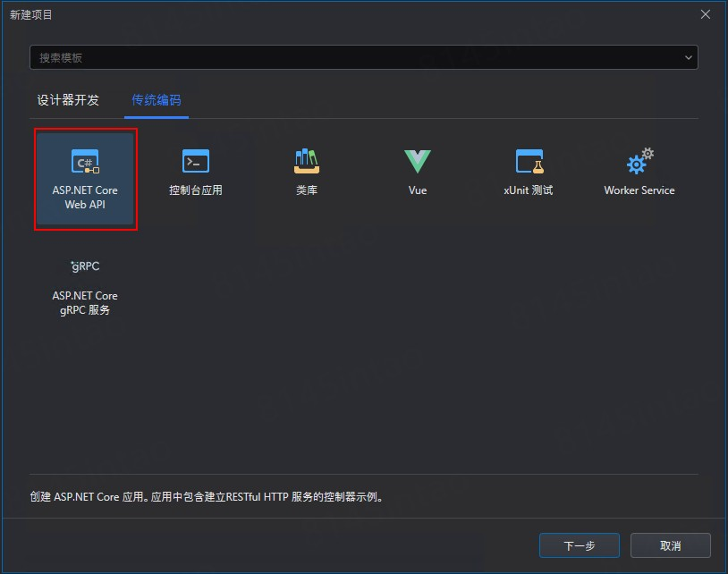Cancel the dialog with 取消
Viewport: 728px width, 574px height.
[671, 545]
